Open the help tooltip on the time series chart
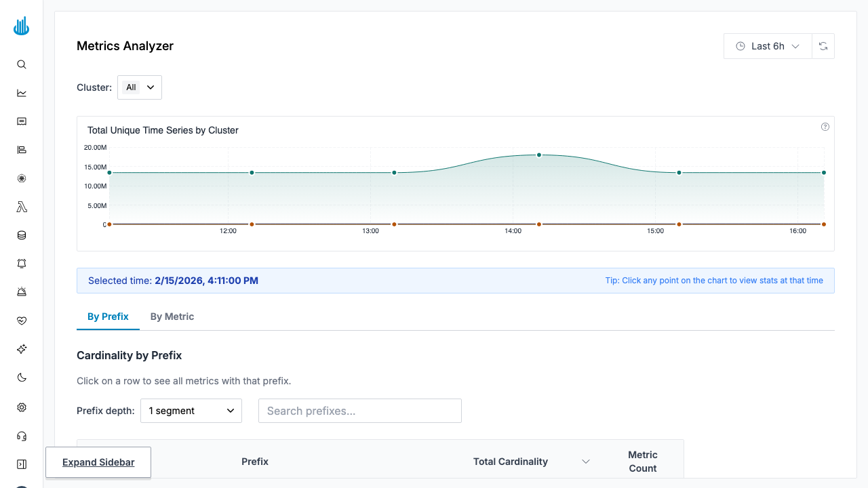Viewport: 868px width, 488px height. click(x=825, y=127)
